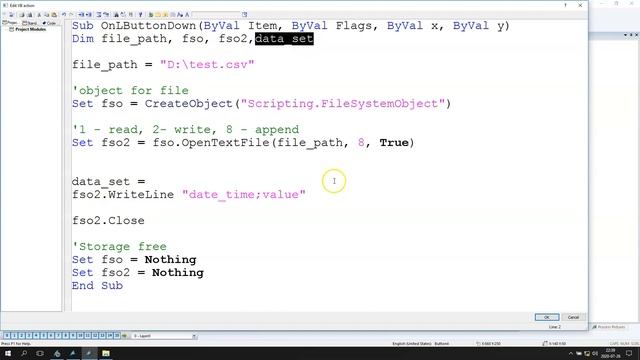The image size is (640, 360).
Task: Toggle layer 2 button in layer bar
Action: pos(22,336)
